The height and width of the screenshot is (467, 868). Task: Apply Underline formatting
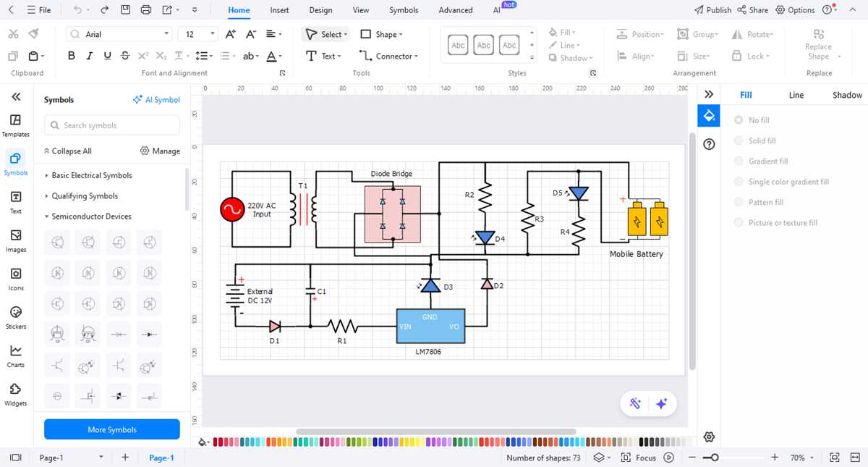[x=107, y=56]
